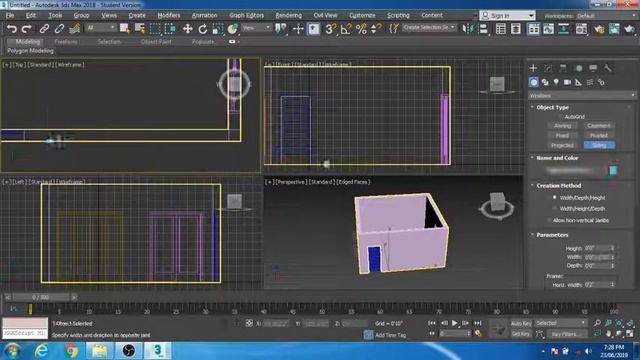Choose the Select Object tool
The image size is (640, 360).
click(x=124, y=29)
